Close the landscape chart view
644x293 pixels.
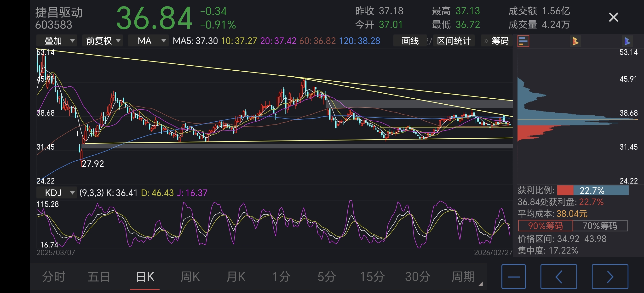613,17
